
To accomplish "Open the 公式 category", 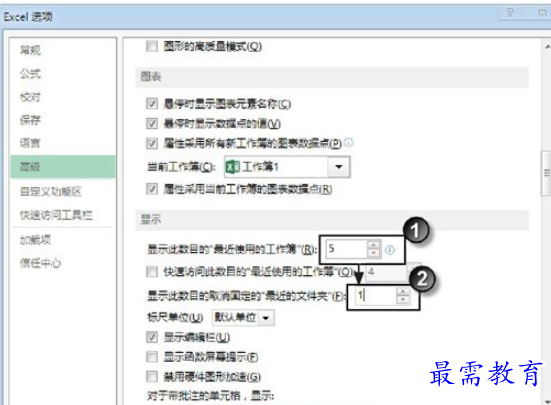I will pos(30,74).
